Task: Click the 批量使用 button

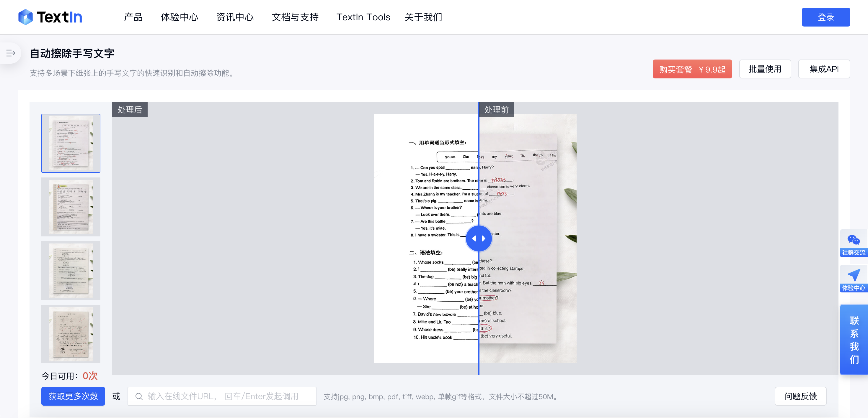Action: (765, 69)
